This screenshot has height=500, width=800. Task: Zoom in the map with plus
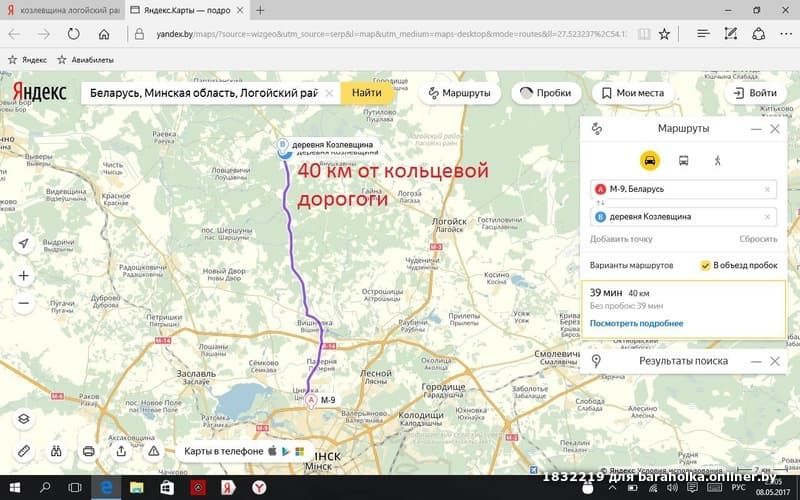[23, 276]
